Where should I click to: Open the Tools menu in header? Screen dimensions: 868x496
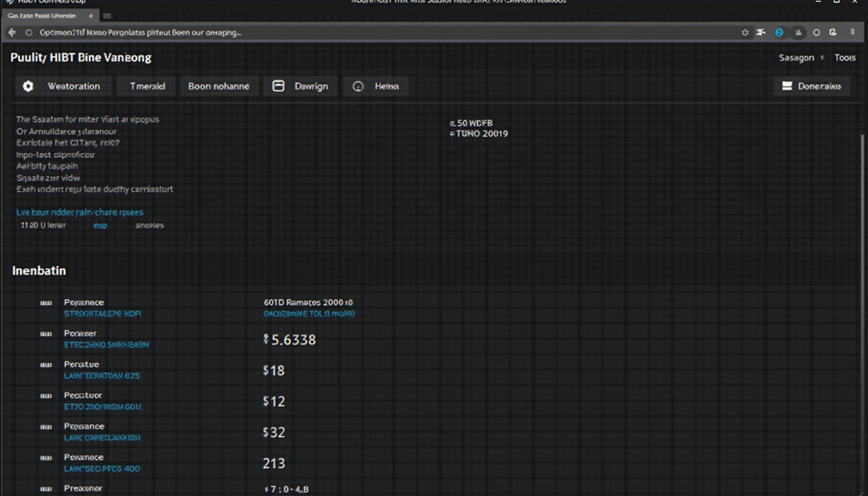[x=845, y=58]
